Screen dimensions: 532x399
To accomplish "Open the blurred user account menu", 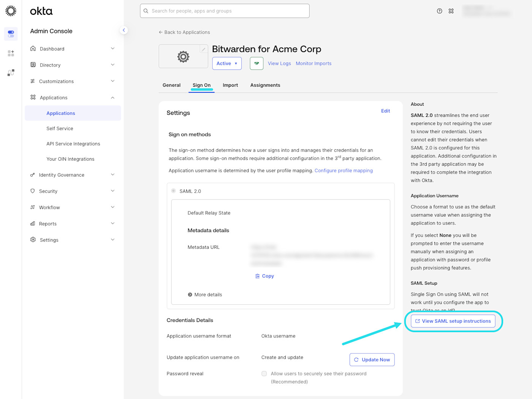I will coord(487,11).
